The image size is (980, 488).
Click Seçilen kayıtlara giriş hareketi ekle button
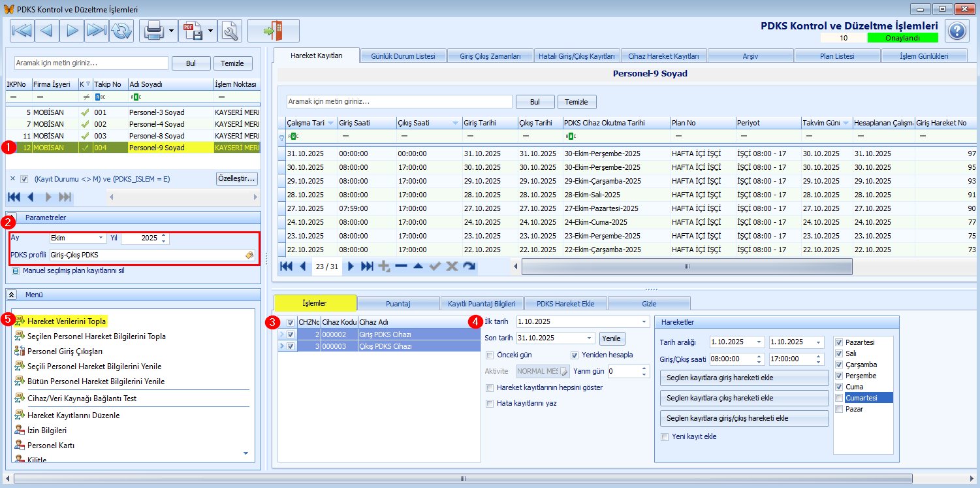point(744,378)
